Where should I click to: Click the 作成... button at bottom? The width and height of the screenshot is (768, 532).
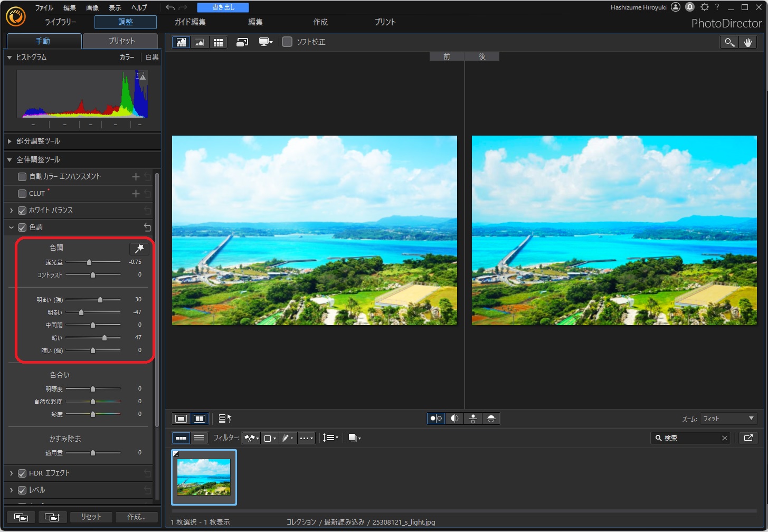tap(136, 517)
